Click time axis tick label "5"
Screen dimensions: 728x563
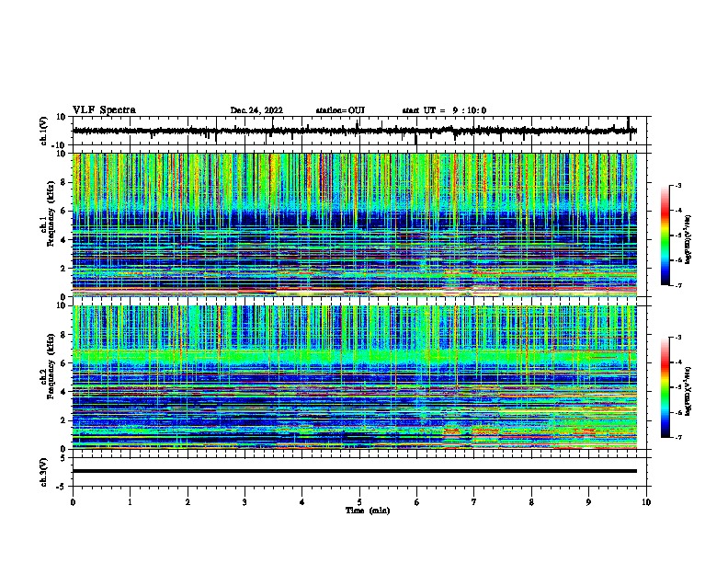(x=359, y=502)
